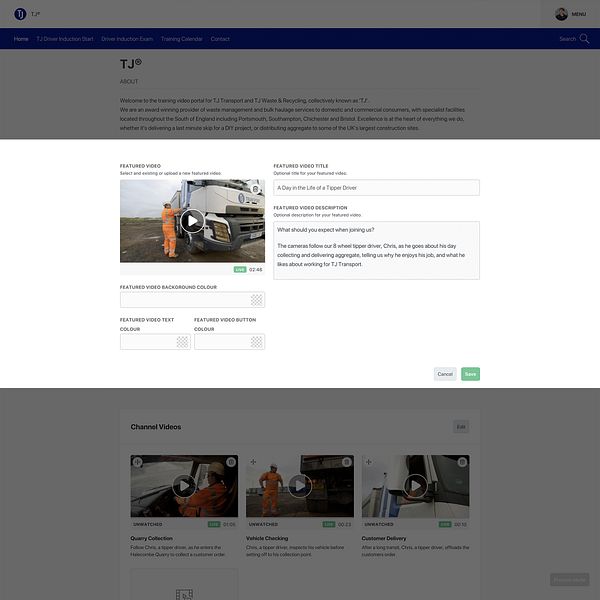Click the featured video button colour input

click(229, 342)
